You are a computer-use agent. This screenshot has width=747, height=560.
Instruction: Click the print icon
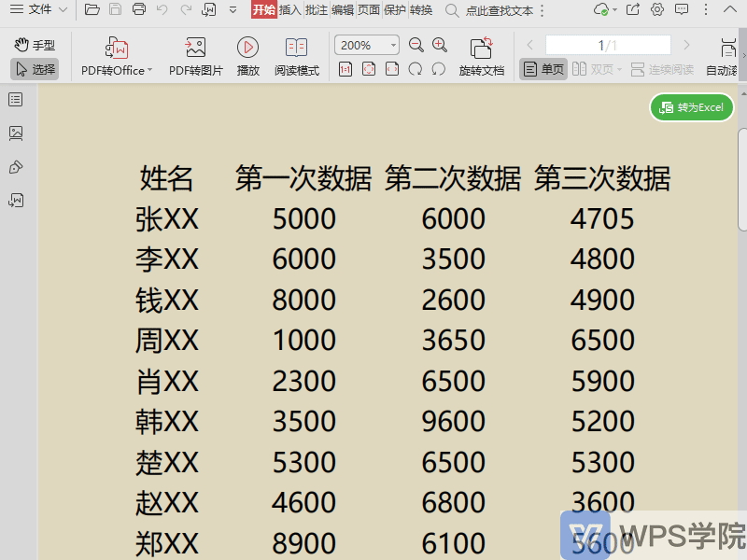point(139,10)
